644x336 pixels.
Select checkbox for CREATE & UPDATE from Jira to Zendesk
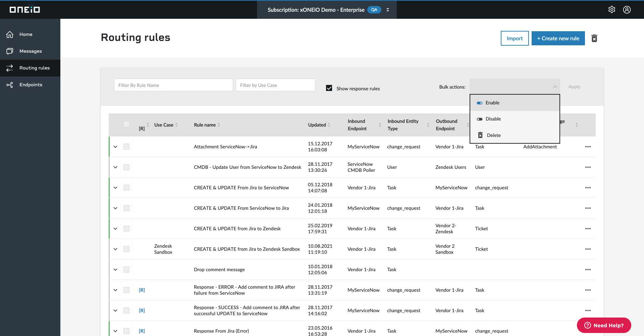pos(126,229)
